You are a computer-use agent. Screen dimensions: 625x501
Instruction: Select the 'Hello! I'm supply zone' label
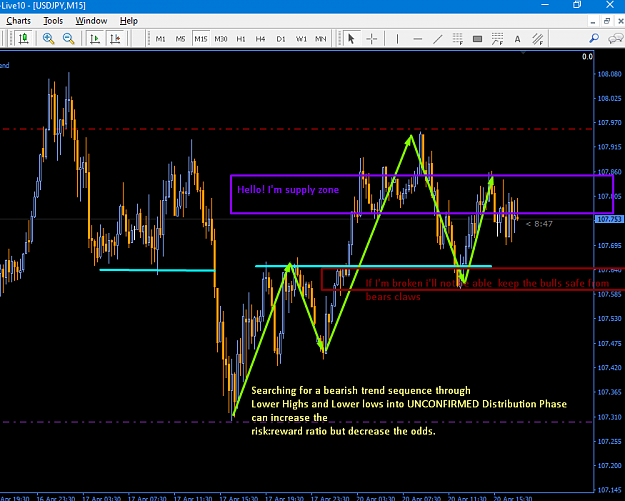[288, 190]
